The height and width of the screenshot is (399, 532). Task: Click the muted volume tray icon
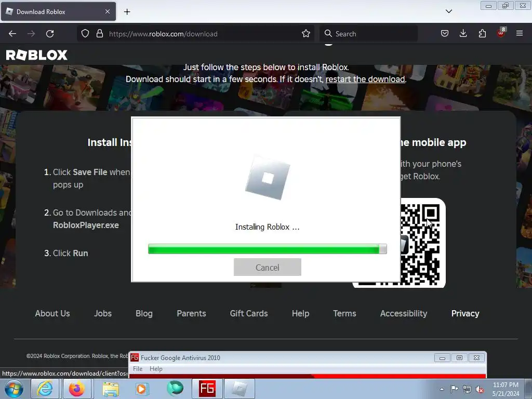click(480, 389)
